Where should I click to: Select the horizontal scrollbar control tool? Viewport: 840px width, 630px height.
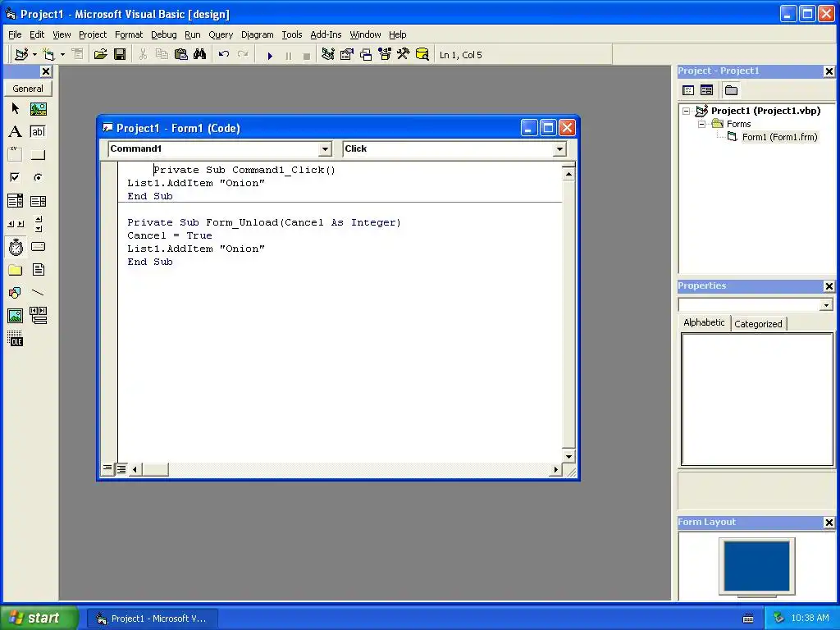click(x=15, y=224)
